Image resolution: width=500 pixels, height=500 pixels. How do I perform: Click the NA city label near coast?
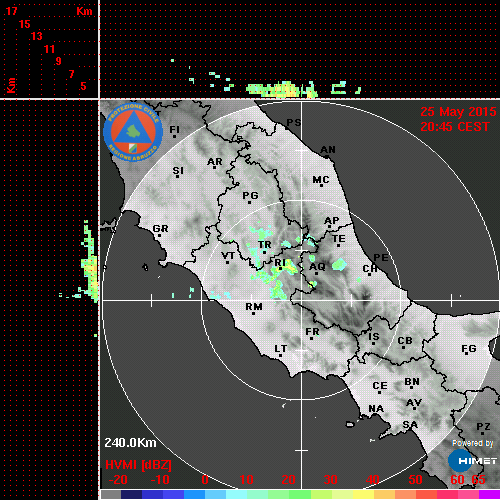pos(376,409)
